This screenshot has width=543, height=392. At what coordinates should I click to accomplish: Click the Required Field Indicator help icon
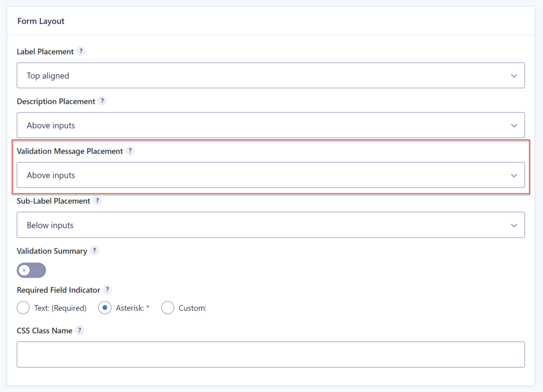click(x=107, y=290)
